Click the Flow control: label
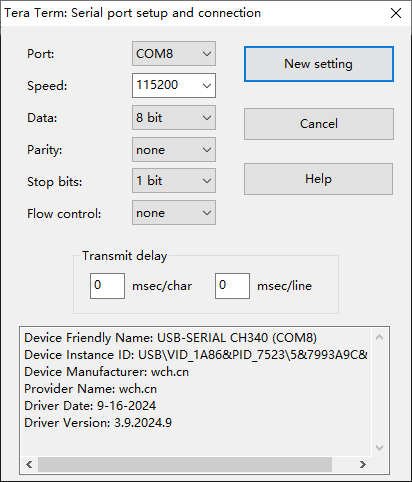This screenshot has width=412, height=482. 64,214
